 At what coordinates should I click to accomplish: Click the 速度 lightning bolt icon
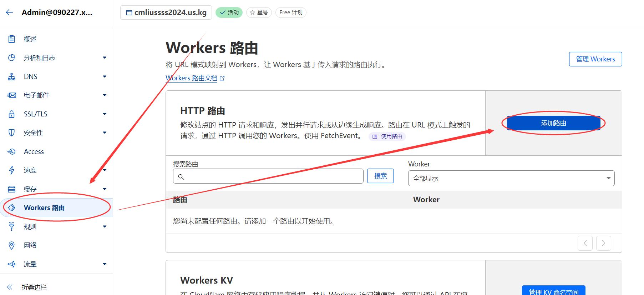pos(12,170)
